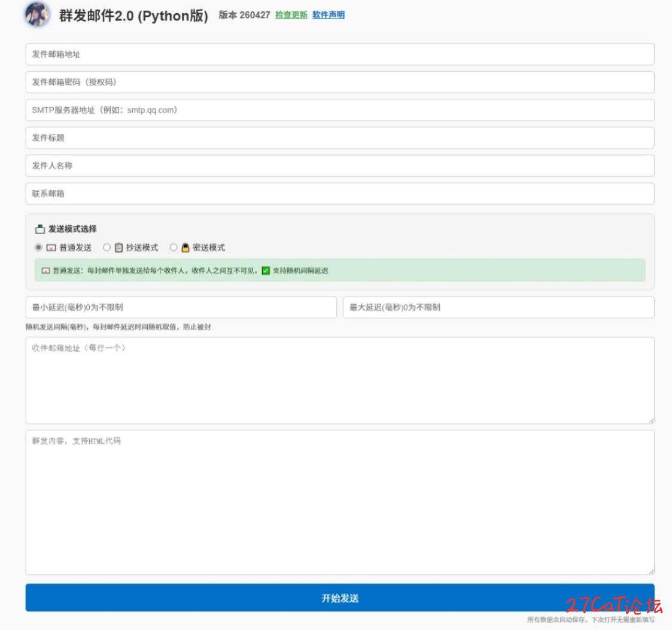Focus the 发件邮箱密码 (授权码) field
This screenshot has height=630, width=672.
(339, 82)
